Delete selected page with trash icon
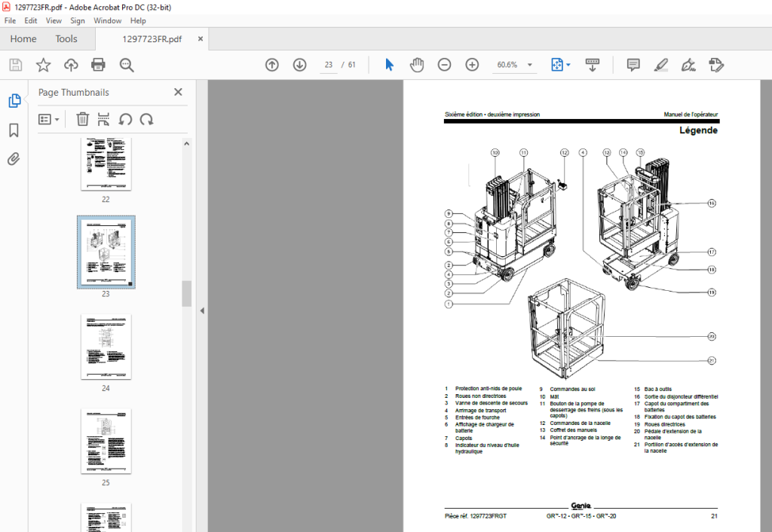The image size is (772, 532). point(83,119)
